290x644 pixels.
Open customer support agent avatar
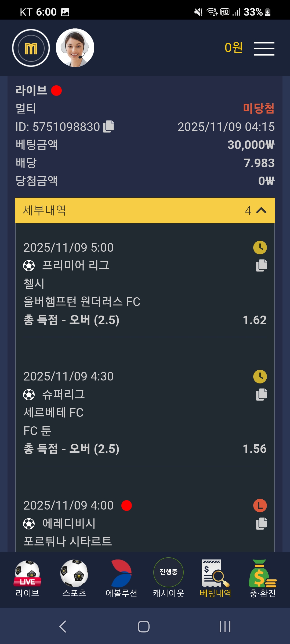click(75, 48)
